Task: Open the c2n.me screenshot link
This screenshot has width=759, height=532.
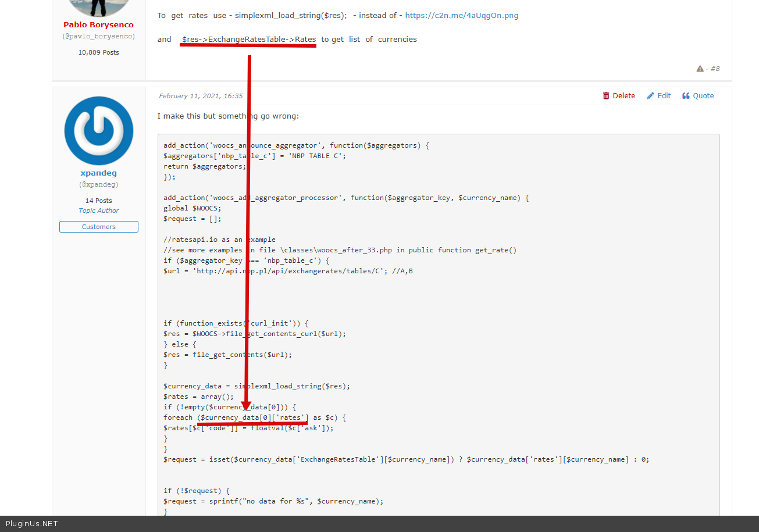Action: [461, 16]
